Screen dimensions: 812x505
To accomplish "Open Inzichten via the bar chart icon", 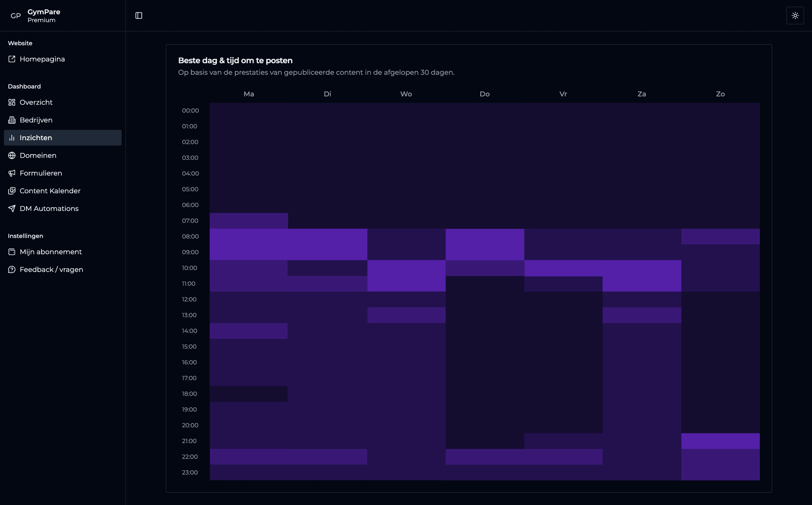I will click(12, 137).
